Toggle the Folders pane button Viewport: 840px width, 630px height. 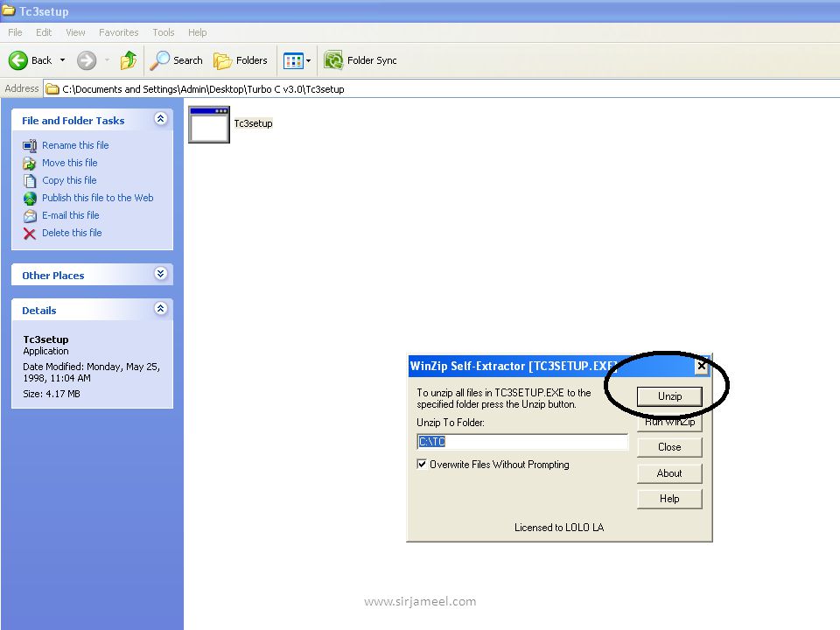(x=240, y=60)
